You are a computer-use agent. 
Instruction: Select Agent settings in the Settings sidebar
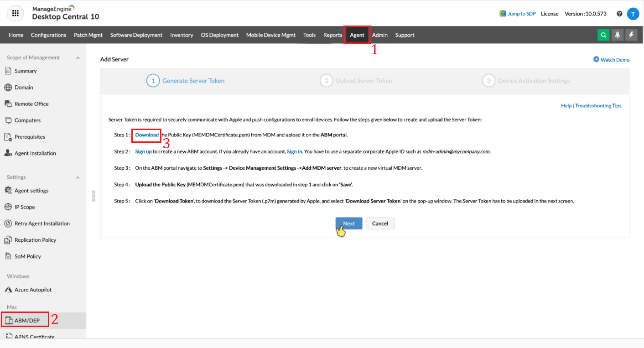pyautogui.click(x=31, y=190)
